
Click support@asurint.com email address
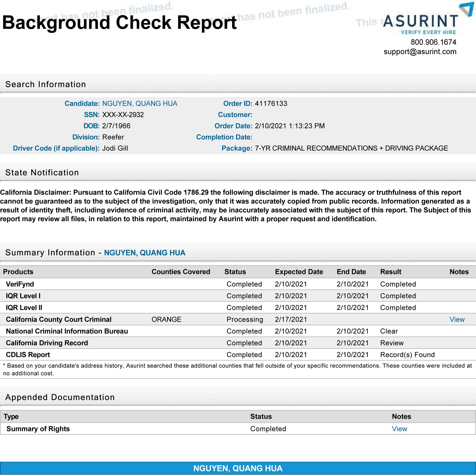[420, 51]
